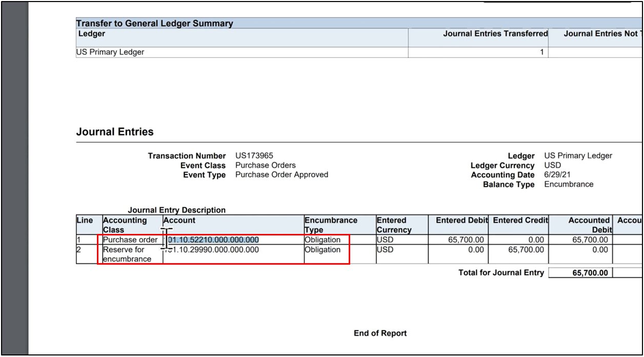Click the Reserve for encumbrance cell
Viewport: 644px width, 357px height.
click(x=126, y=254)
